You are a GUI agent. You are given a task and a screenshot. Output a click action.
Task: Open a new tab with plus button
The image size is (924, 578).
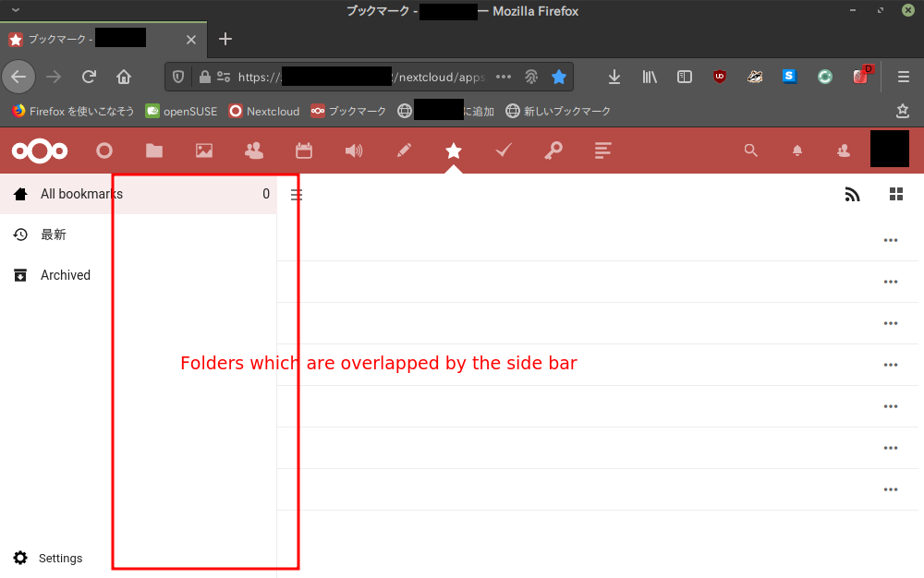pyautogui.click(x=225, y=40)
